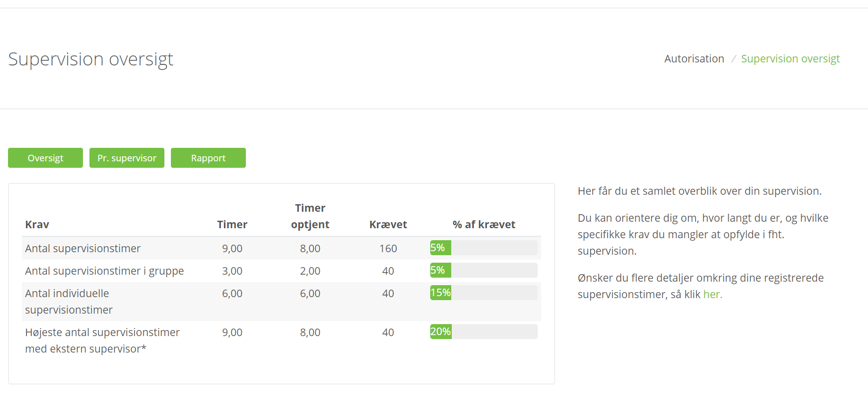Click the Timer column header
This screenshot has height=395, width=868.
(232, 224)
